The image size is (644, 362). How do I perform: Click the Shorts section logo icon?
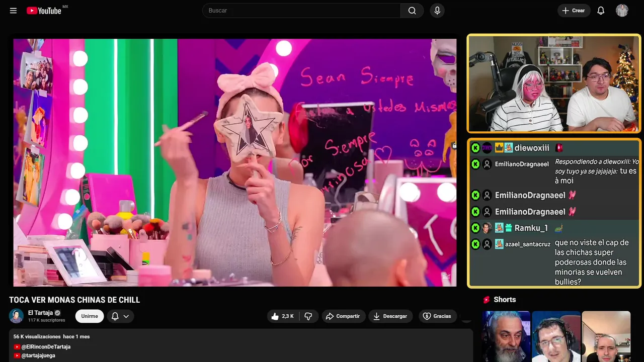click(x=487, y=300)
